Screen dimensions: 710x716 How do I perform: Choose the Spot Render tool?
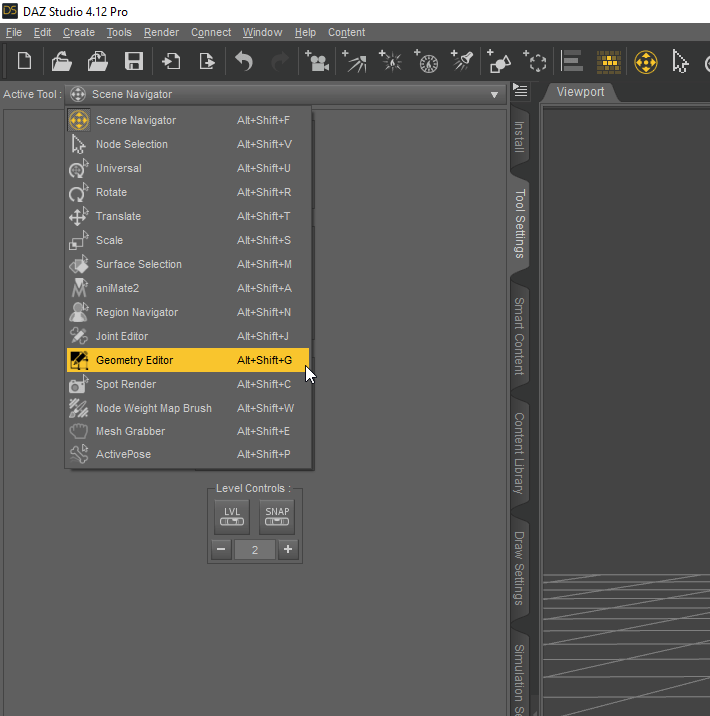click(189, 384)
